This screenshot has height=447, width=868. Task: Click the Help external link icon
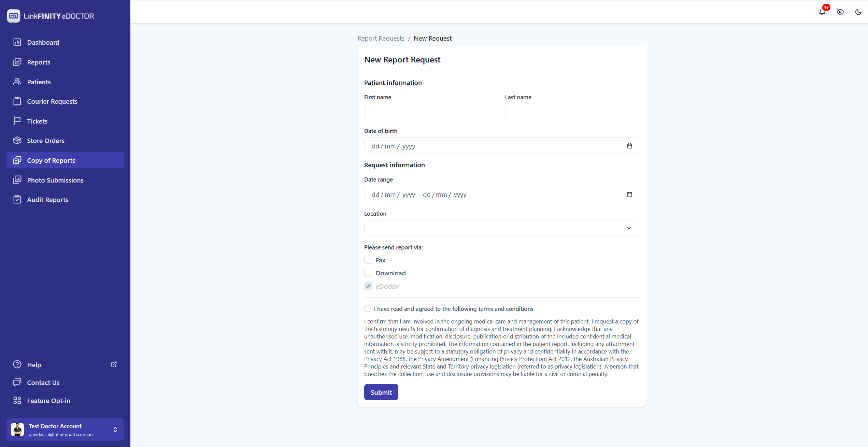tap(114, 364)
